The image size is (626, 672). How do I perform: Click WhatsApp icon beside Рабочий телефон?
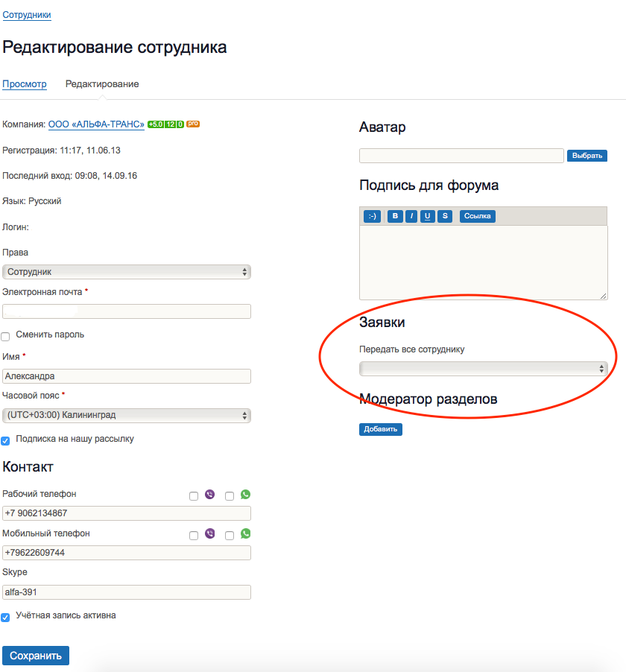click(245, 495)
